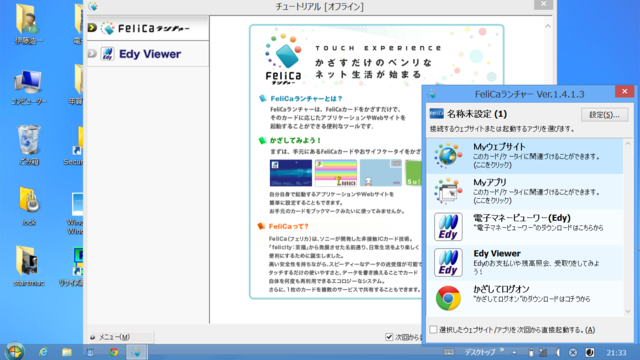Click the 設定(S)... button
Image resolution: width=640 pixels, height=360 pixels.
pos(604,115)
